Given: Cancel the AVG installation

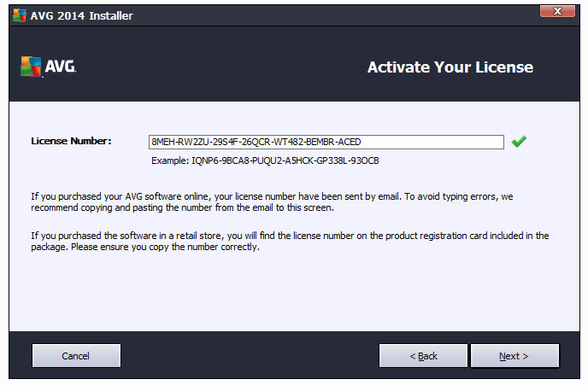Looking at the screenshot, I should tap(76, 355).
